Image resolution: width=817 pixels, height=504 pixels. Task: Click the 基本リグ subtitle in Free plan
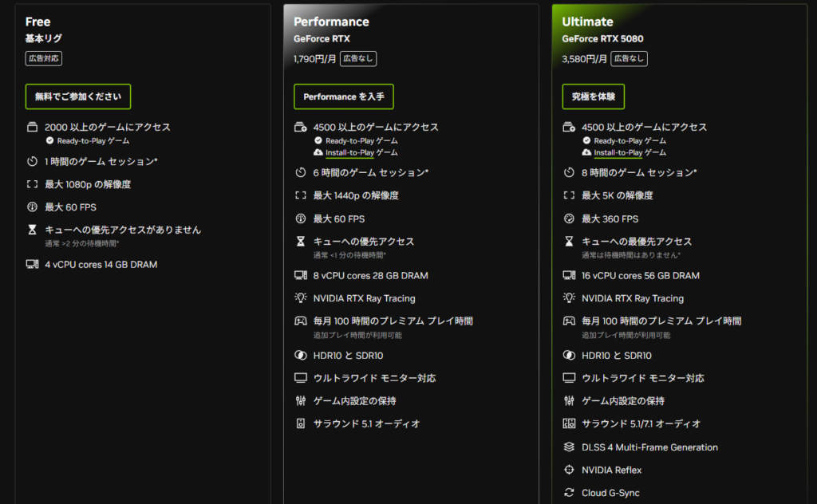(43, 38)
